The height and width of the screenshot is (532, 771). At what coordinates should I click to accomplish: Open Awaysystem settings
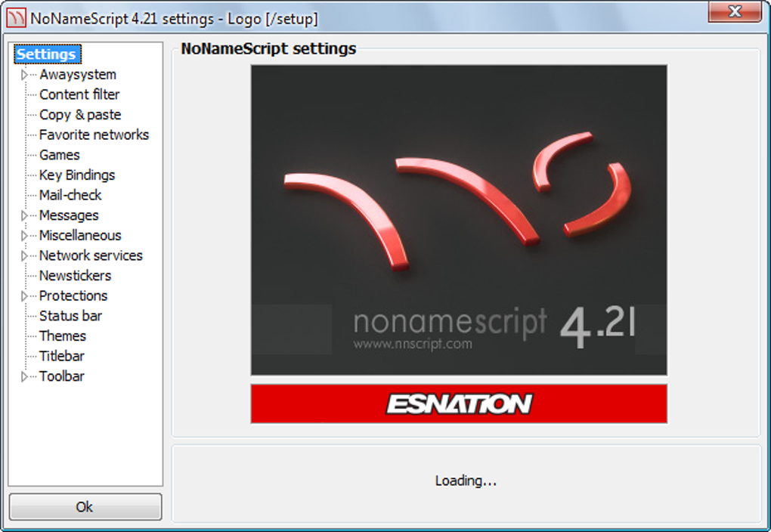(x=78, y=75)
